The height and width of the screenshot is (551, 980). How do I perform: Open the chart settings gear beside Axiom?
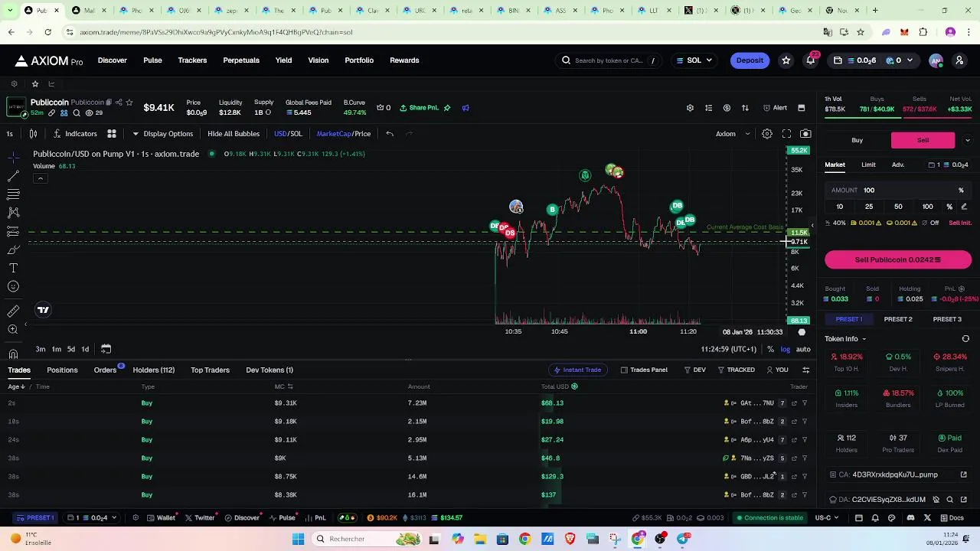(766, 134)
